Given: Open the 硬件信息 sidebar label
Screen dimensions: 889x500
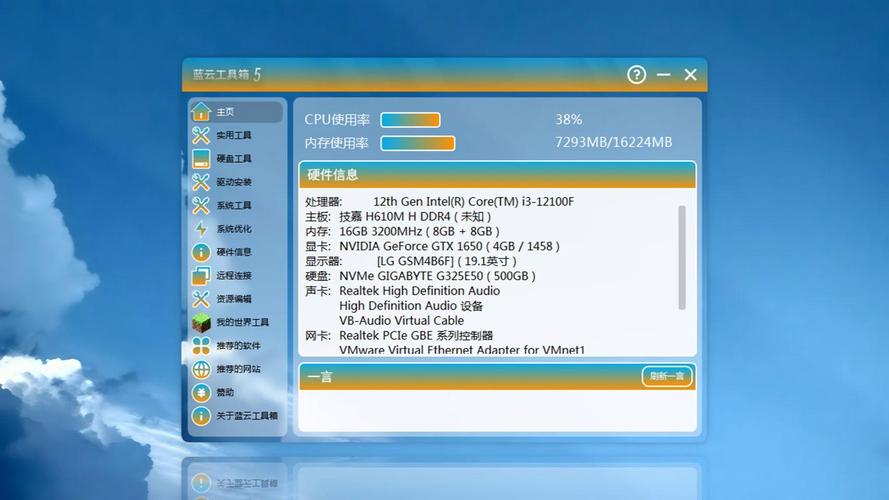Looking at the screenshot, I should point(234,252).
